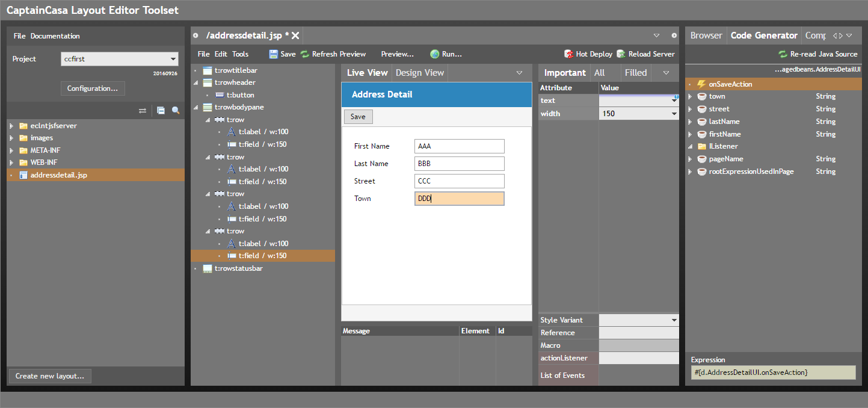Open the width attribute value dropdown
The height and width of the screenshot is (408, 868).
[x=674, y=114]
